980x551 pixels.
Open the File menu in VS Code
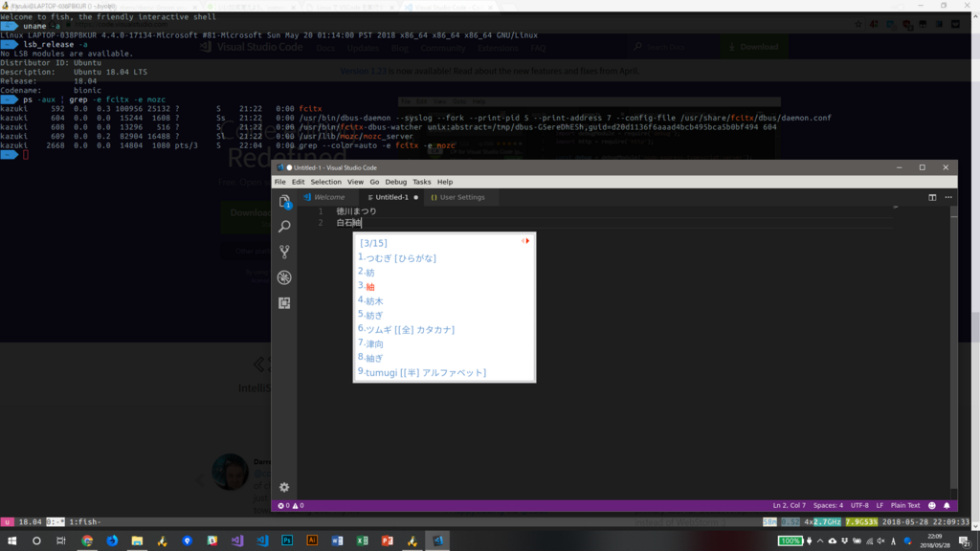click(x=280, y=182)
